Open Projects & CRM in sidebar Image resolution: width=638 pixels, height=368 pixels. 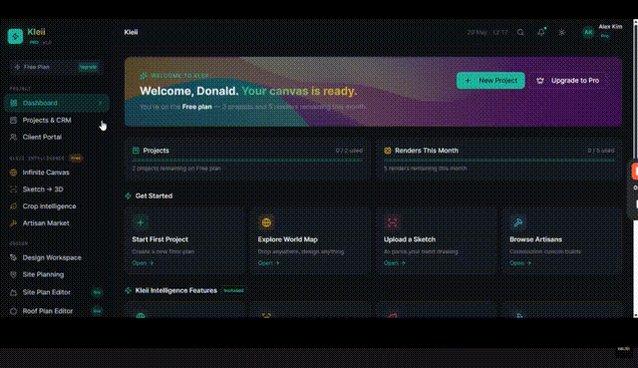tap(57, 120)
